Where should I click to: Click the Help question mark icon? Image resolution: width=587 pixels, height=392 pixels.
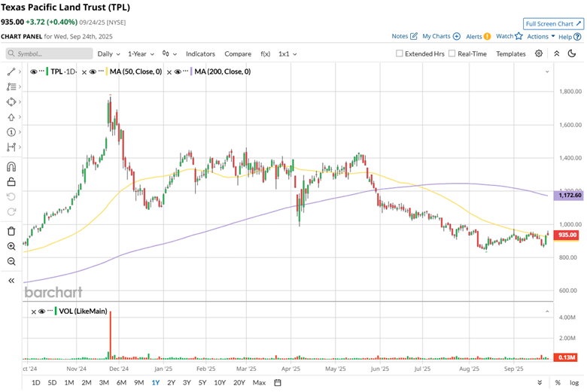(x=577, y=37)
